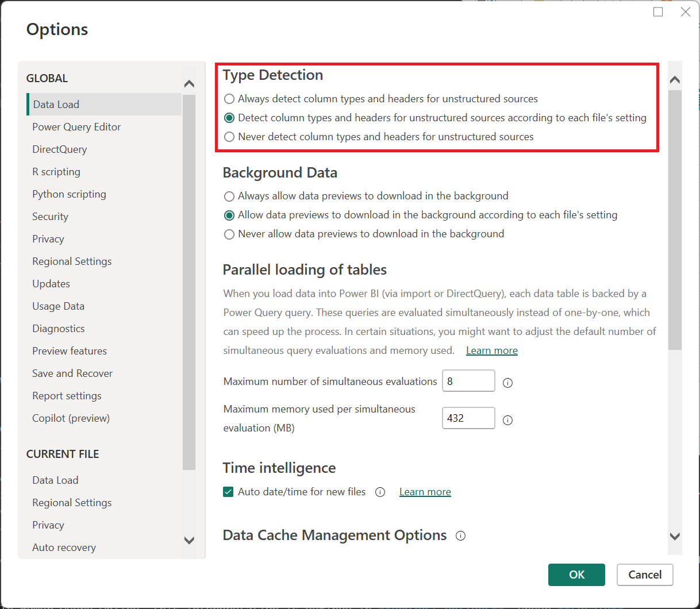Image resolution: width=700 pixels, height=609 pixels.
Task: Click OK to save options
Action: [x=576, y=575]
